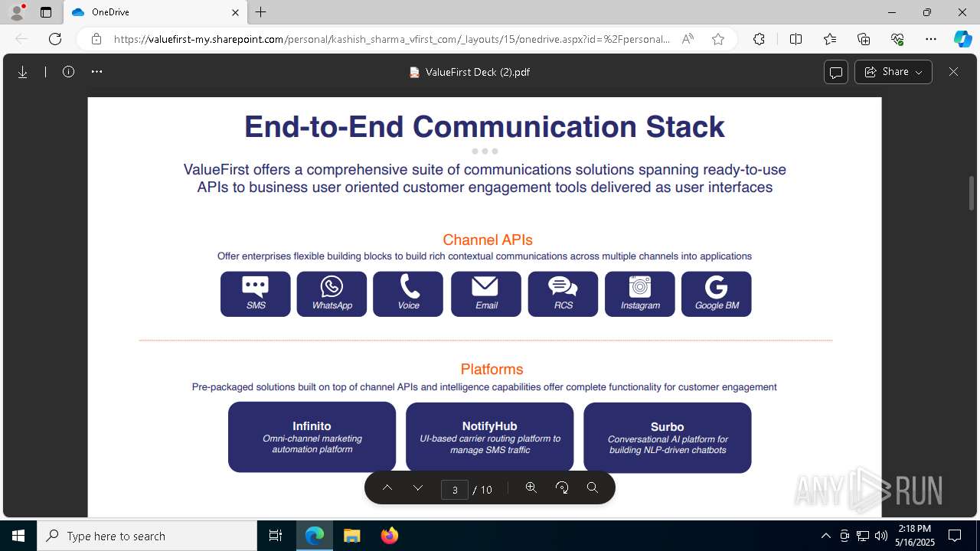Open a new browser tab
The width and height of the screenshot is (980, 551).
(261, 12)
